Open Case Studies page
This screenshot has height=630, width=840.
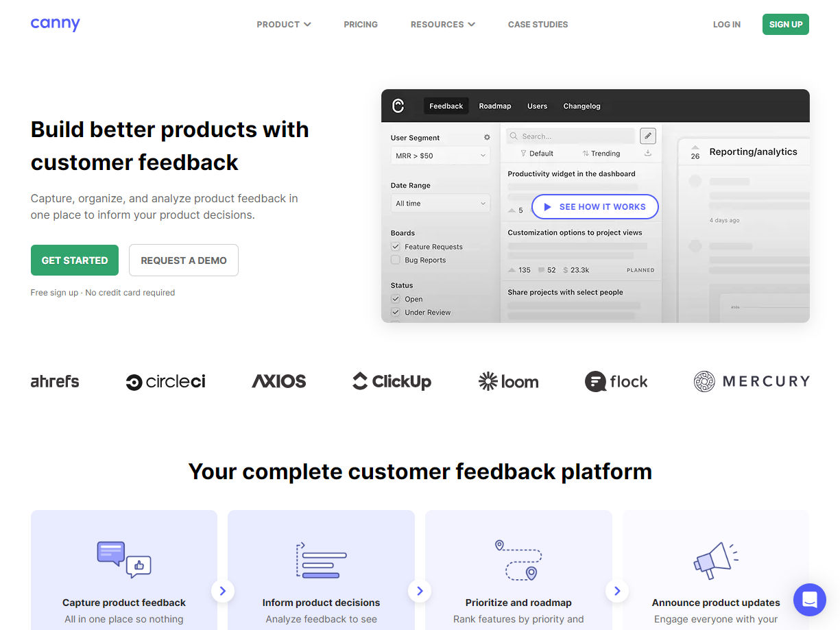538,25
